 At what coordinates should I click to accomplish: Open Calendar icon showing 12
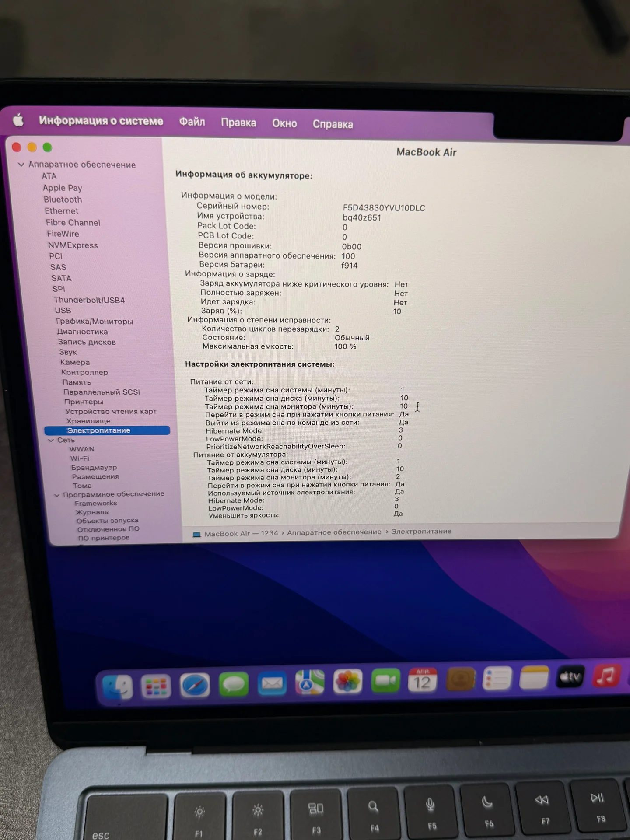(422, 680)
